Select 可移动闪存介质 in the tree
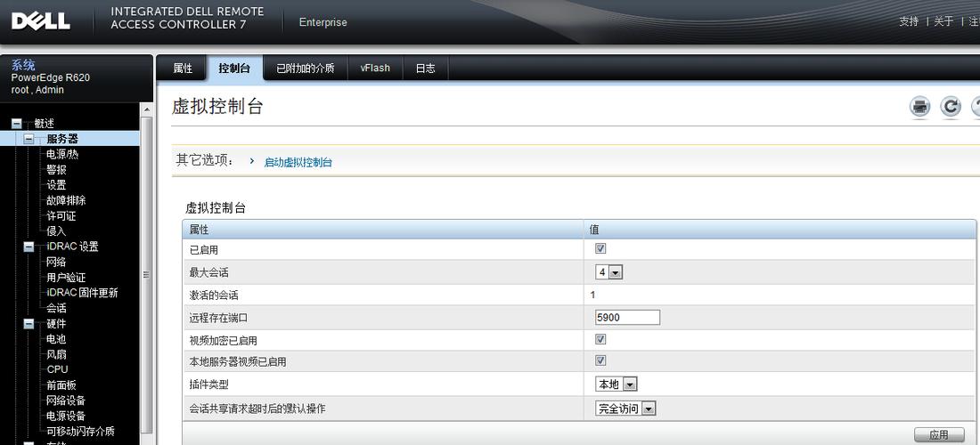 coord(80,432)
